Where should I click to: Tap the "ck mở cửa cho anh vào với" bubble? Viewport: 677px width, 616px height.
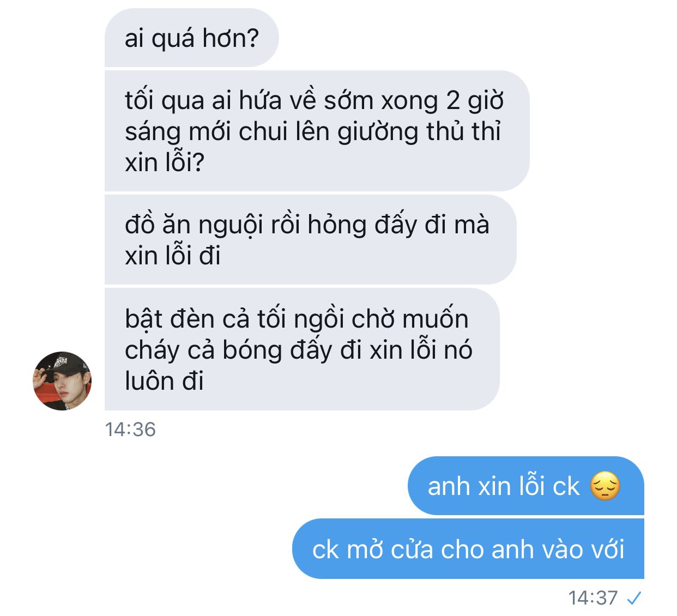click(x=468, y=548)
